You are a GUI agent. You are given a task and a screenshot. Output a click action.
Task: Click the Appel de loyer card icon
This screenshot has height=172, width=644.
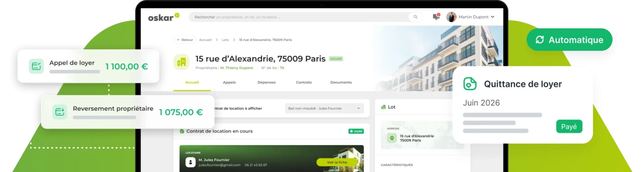tap(36, 66)
